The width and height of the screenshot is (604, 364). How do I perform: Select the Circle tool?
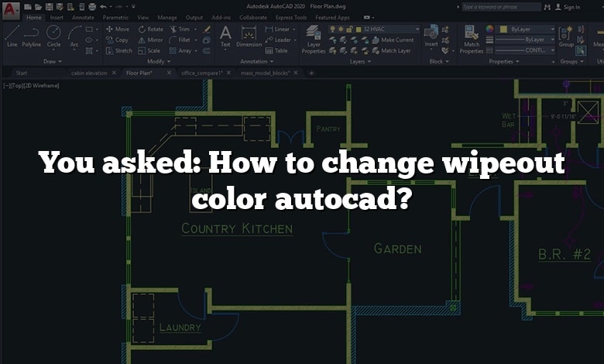click(53, 36)
